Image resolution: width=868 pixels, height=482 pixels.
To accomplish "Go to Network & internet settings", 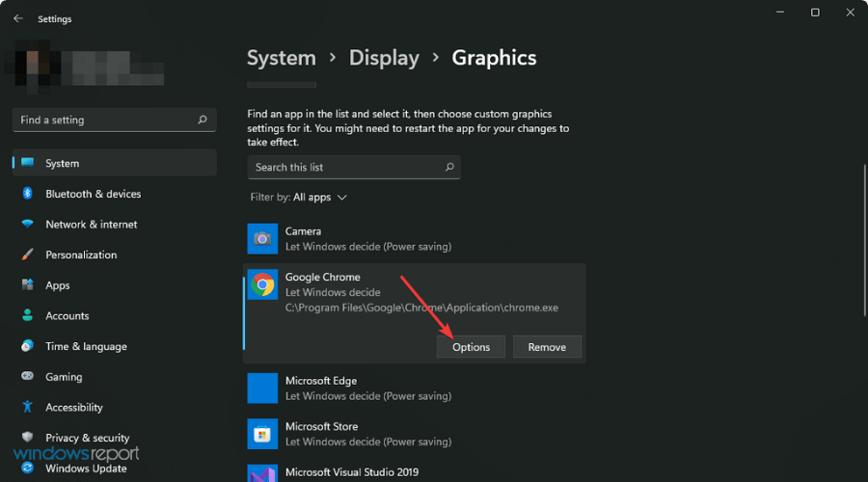I will (x=115, y=224).
